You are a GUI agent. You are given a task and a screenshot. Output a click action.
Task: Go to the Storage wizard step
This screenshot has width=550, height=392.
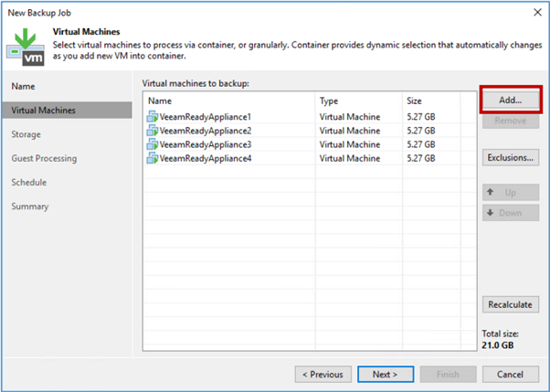tap(26, 134)
